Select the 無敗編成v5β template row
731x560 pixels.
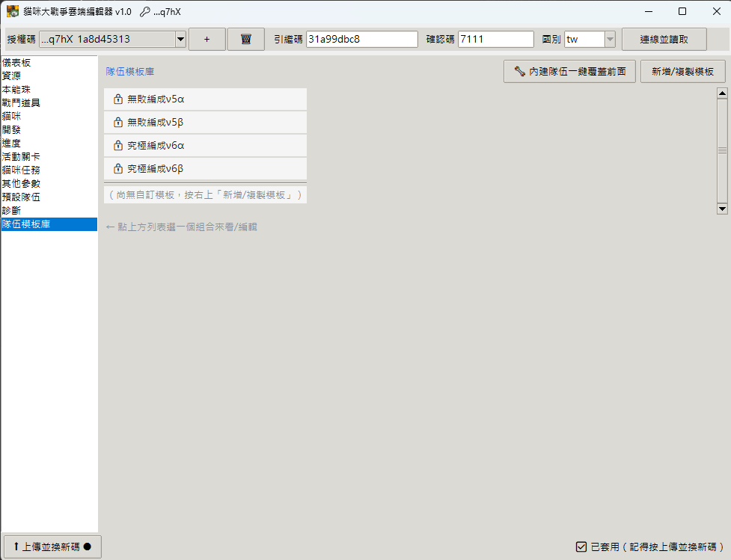205,123
